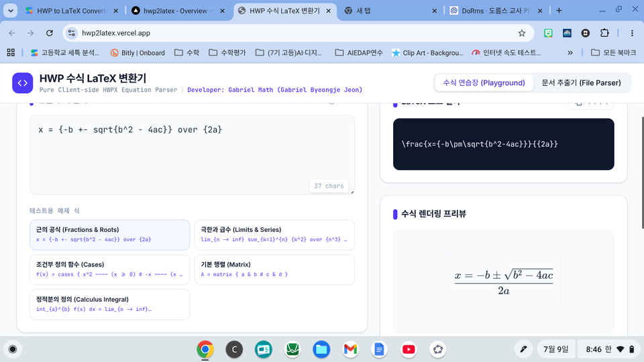644x362 pixels.
Task: Close the hwp2latex Overview tab
Action: tap(222, 11)
